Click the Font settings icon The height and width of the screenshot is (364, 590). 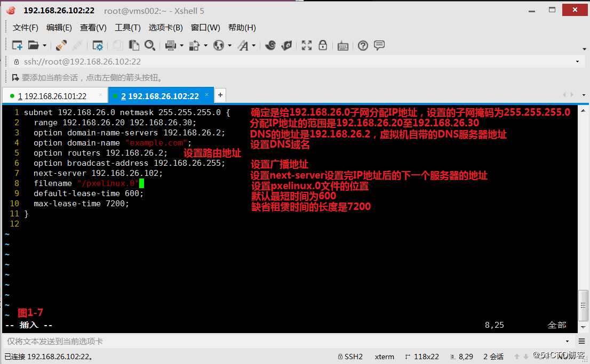coord(243,45)
